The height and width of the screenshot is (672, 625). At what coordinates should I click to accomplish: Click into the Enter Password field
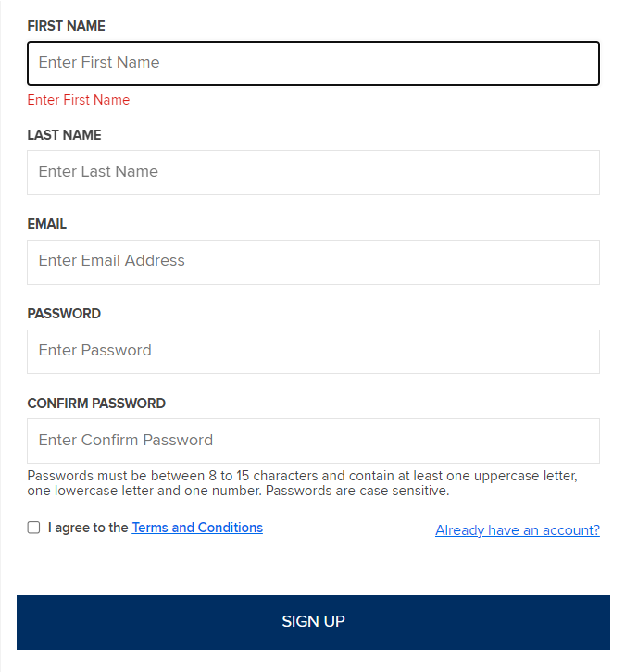pos(313,352)
